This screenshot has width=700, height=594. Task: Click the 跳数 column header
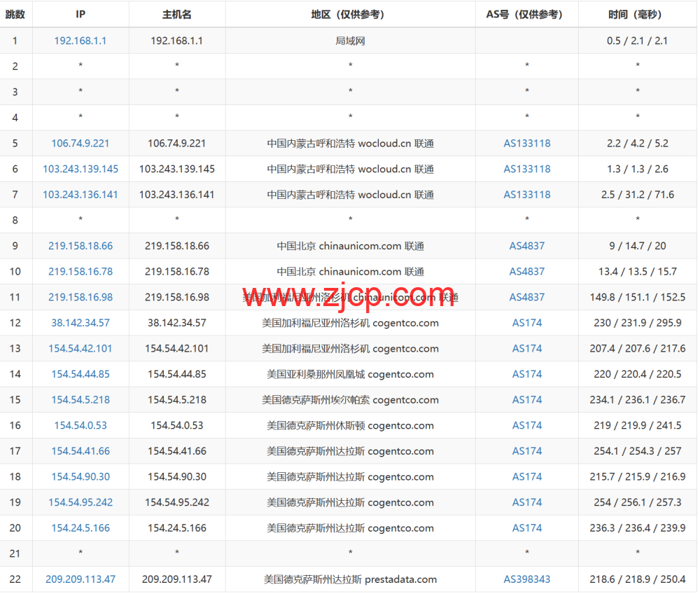click(15, 14)
